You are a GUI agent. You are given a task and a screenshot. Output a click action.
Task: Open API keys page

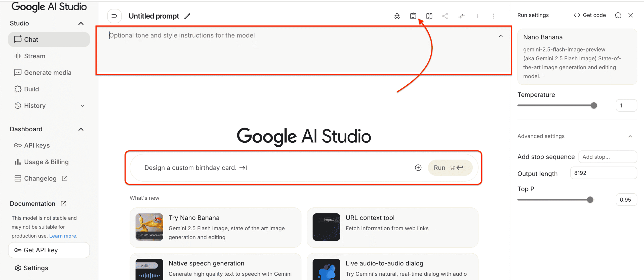[49, 145]
